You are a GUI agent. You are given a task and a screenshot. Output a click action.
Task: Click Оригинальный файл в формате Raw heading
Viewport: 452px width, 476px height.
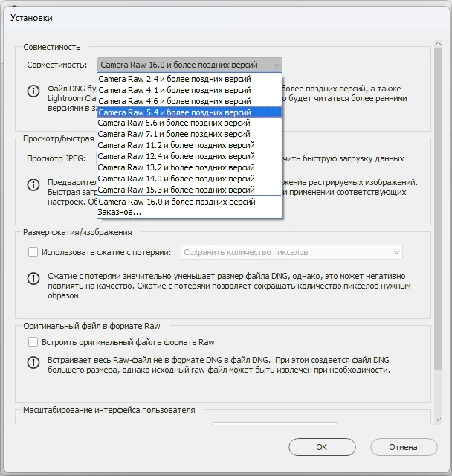pos(91,326)
